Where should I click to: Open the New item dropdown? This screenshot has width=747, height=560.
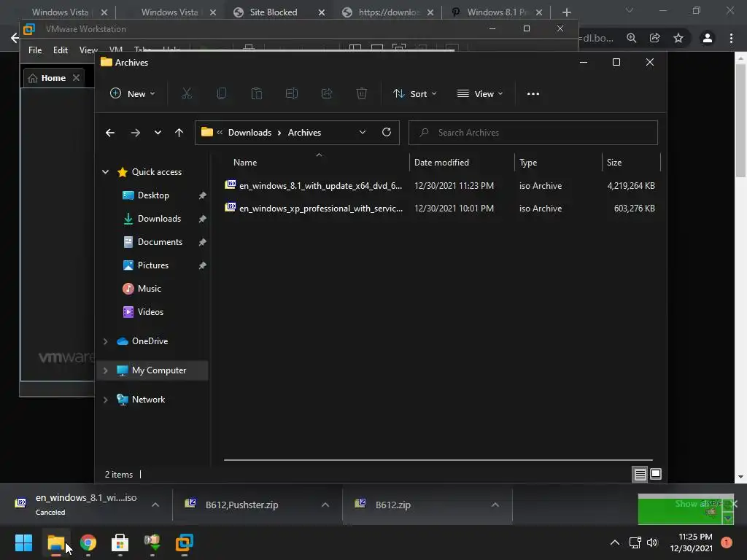coord(133,94)
